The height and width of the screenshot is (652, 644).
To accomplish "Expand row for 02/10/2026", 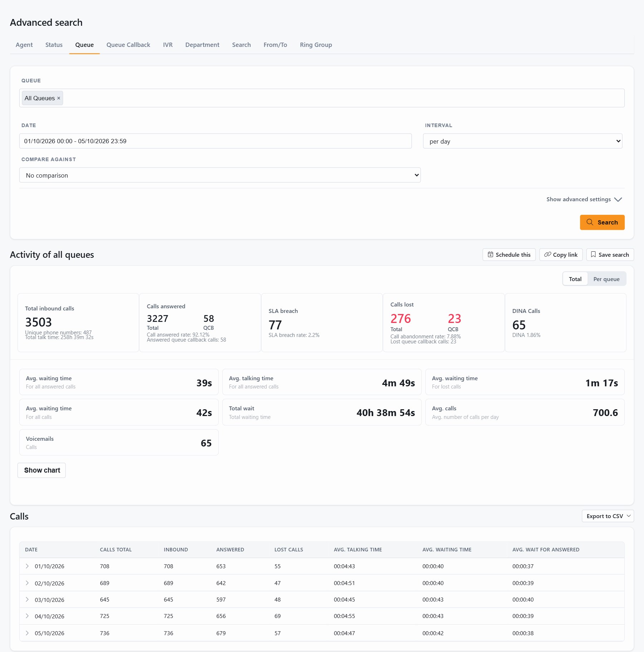I will [27, 583].
